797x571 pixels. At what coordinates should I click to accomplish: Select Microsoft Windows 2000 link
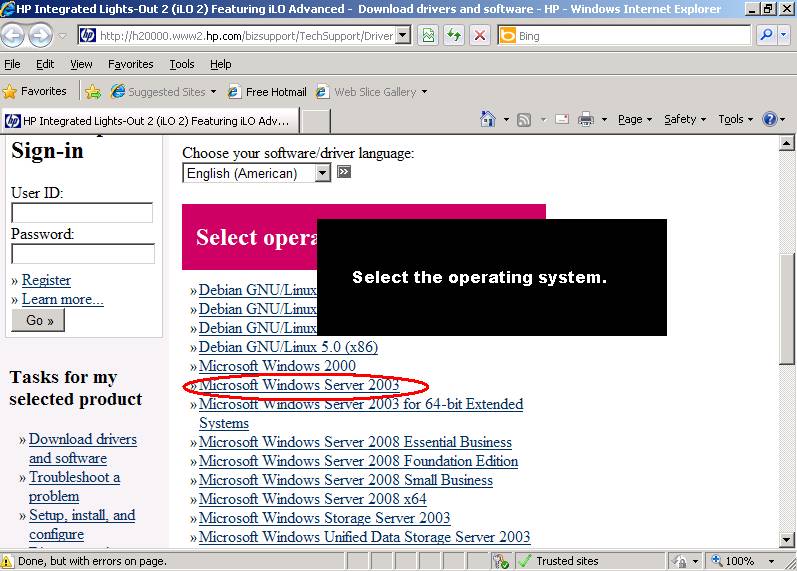(x=277, y=366)
